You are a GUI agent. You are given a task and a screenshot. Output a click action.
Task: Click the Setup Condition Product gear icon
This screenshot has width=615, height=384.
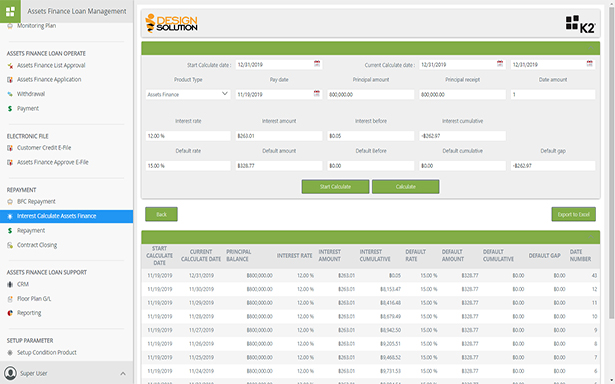10,353
